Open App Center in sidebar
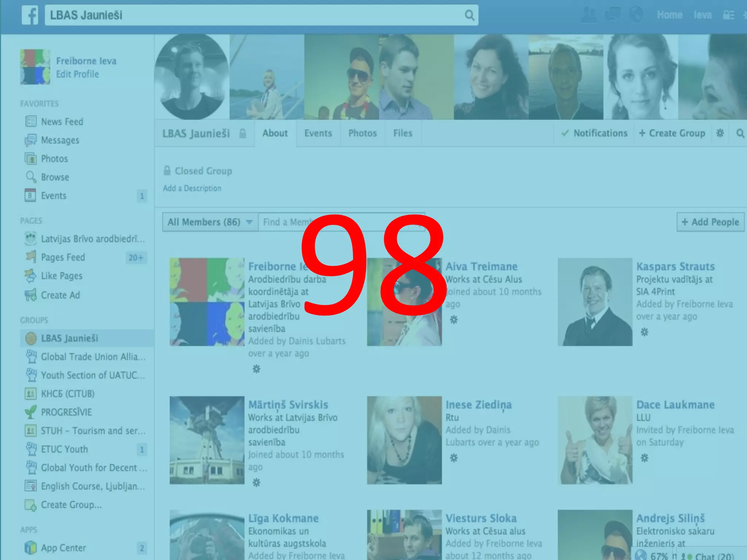Viewport: 747px width, 560px height. point(63,548)
